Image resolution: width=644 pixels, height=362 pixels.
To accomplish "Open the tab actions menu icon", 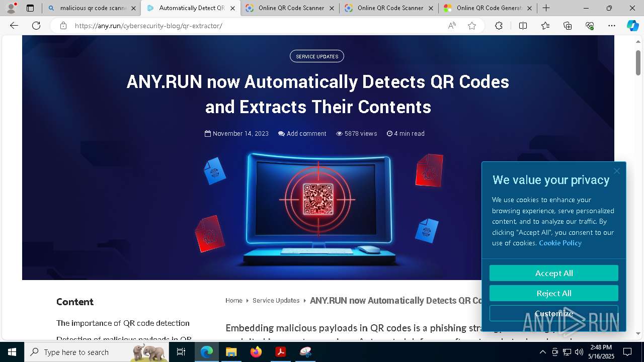I will coord(30,8).
